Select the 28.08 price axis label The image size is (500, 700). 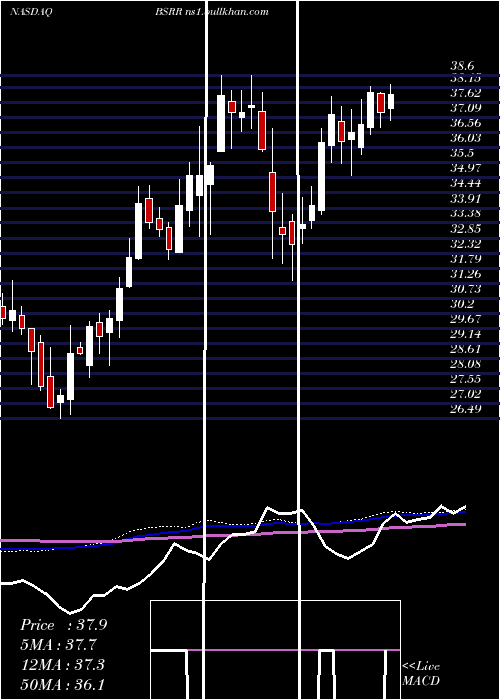click(x=466, y=364)
